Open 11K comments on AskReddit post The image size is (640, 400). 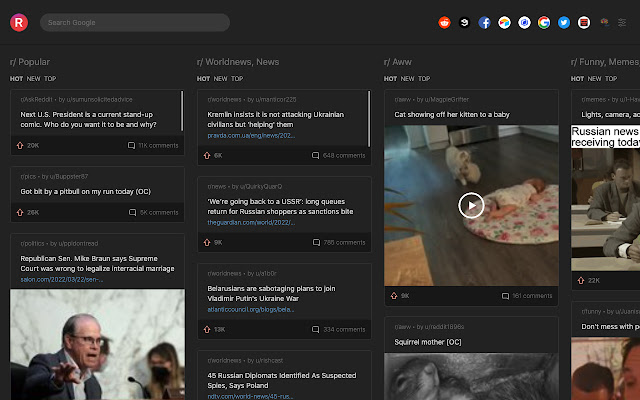click(x=153, y=145)
